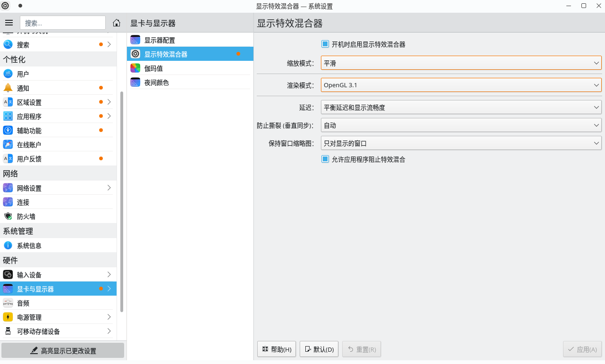The width and height of the screenshot is (605, 364).
Task: Click the 系统信息 info icon
Action: tap(8, 246)
